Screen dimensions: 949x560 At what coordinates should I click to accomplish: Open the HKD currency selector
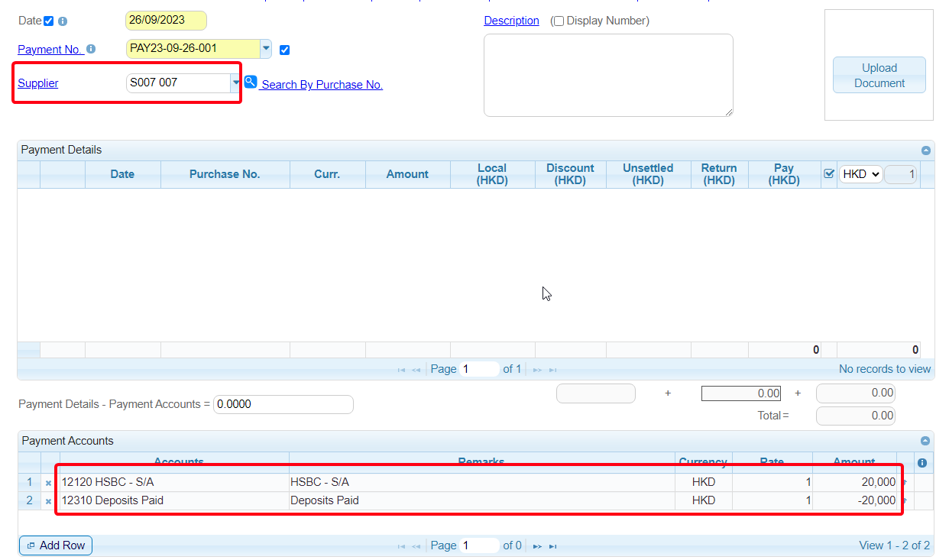[x=860, y=174]
